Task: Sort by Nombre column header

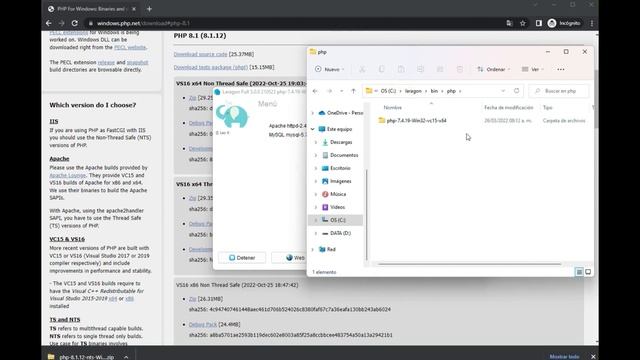Action: click(393, 108)
